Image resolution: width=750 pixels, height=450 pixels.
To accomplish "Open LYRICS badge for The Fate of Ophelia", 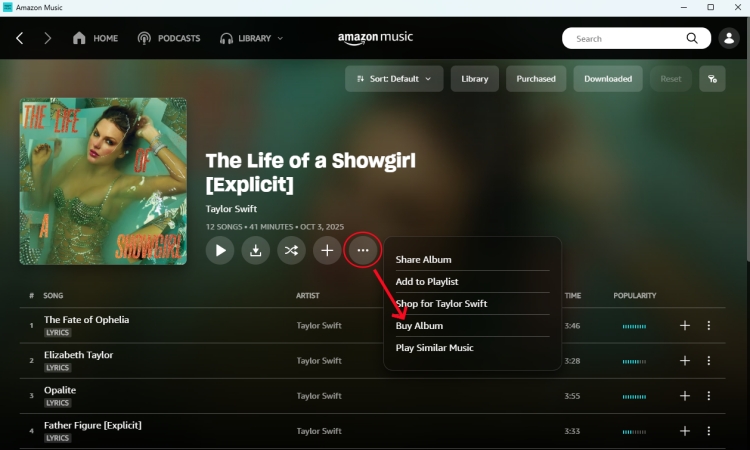I will tap(58, 332).
